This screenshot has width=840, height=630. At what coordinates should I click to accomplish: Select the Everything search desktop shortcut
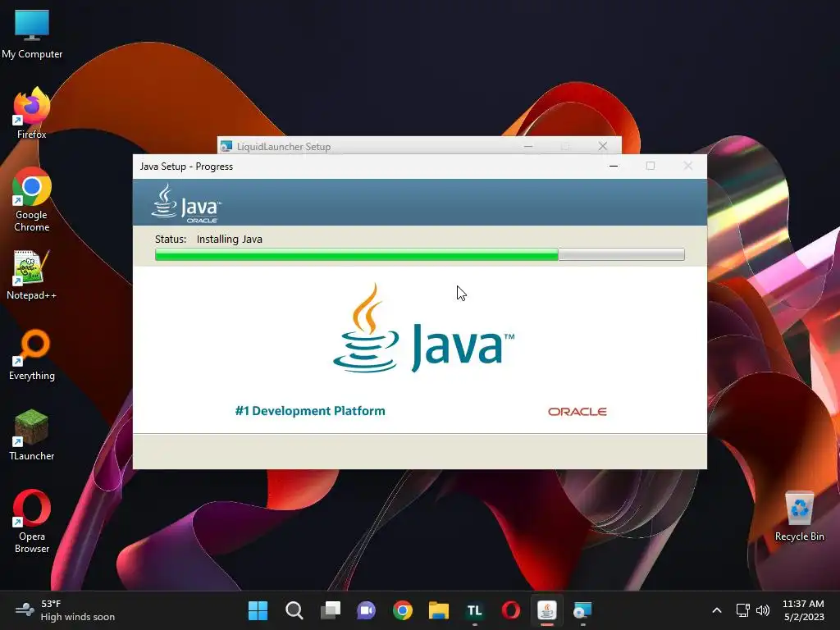coord(32,354)
